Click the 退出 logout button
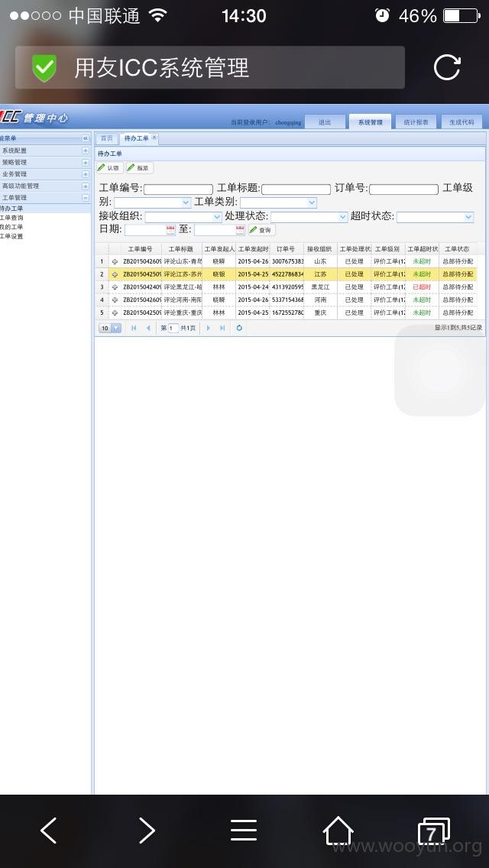 point(325,121)
